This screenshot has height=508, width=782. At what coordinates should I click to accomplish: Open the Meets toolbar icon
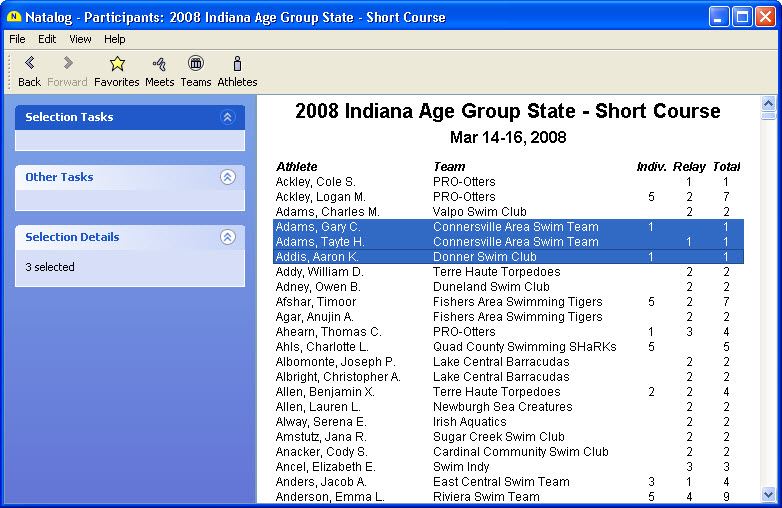coord(159,64)
